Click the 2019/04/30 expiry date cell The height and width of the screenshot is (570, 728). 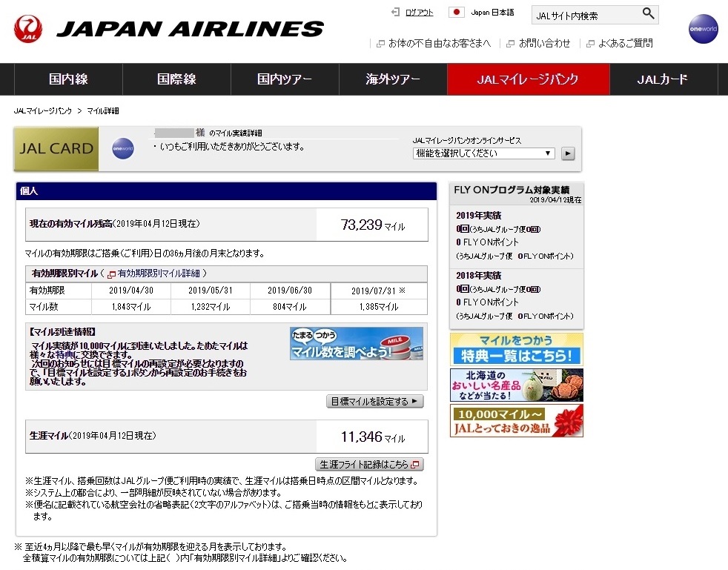[131, 291]
